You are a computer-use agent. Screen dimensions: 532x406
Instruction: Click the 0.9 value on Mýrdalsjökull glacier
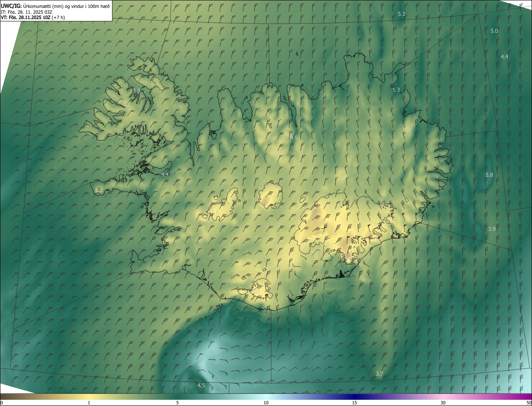pyautogui.click(x=256, y=292)
